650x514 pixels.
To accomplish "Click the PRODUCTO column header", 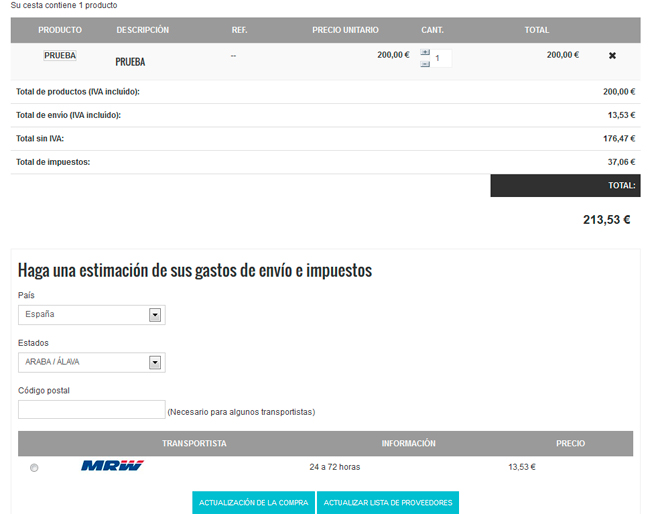I will 60,30.
